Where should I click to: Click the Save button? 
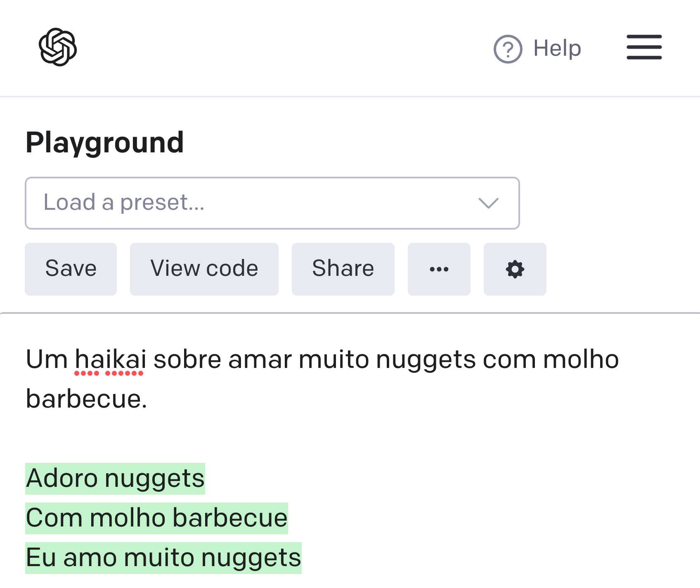(x=71, y=269)
